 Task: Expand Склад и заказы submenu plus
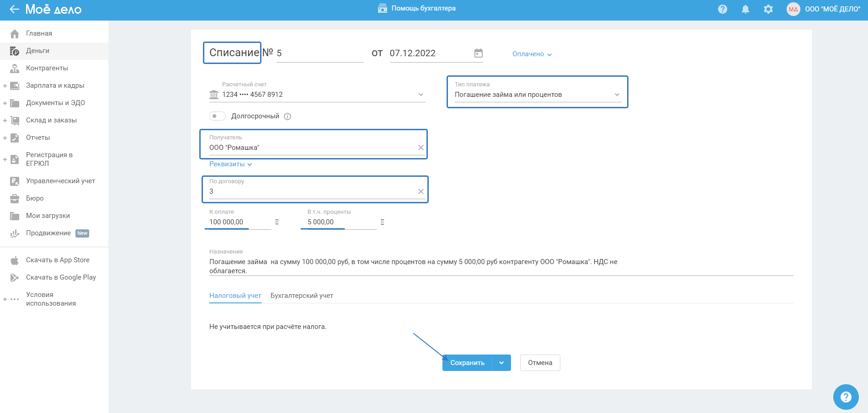(5, 121)
